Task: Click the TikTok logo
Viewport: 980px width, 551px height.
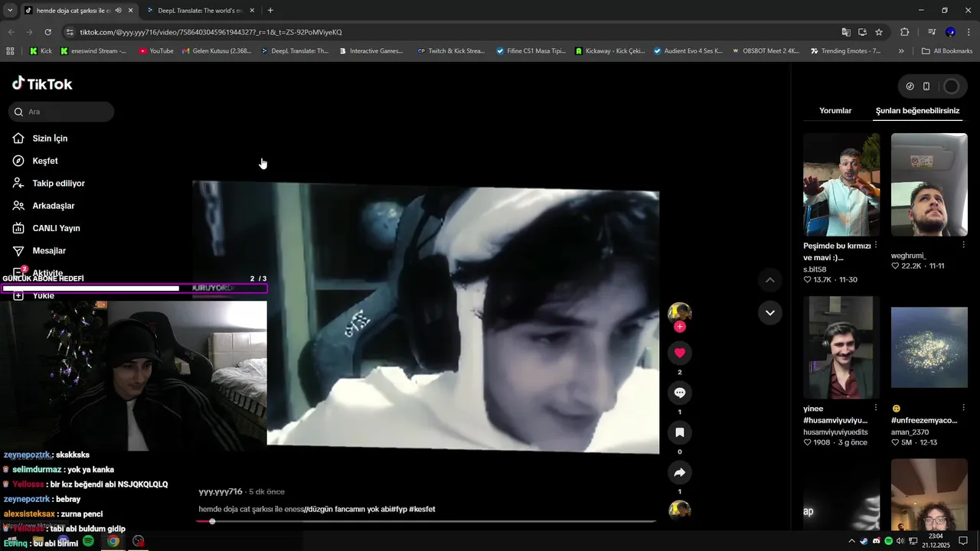Action: click(x=42, y=83)
